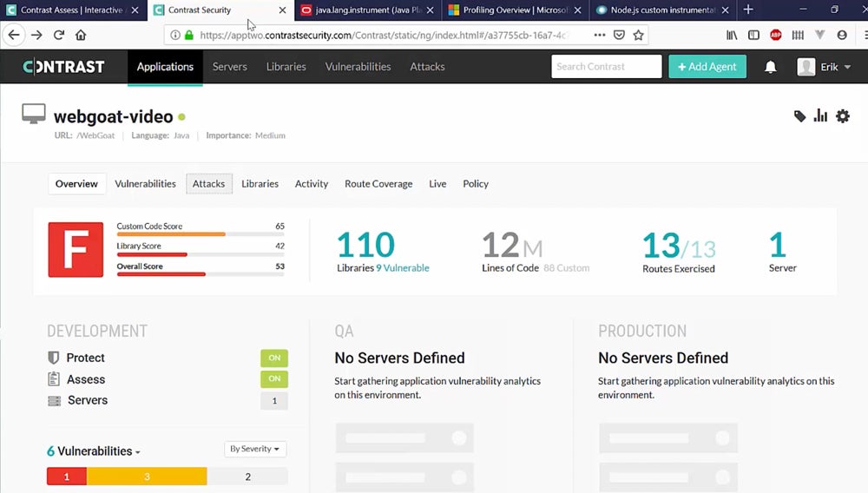868x493 pixels.
Task: Expand the Erik user menu
Action: [825, 67]
